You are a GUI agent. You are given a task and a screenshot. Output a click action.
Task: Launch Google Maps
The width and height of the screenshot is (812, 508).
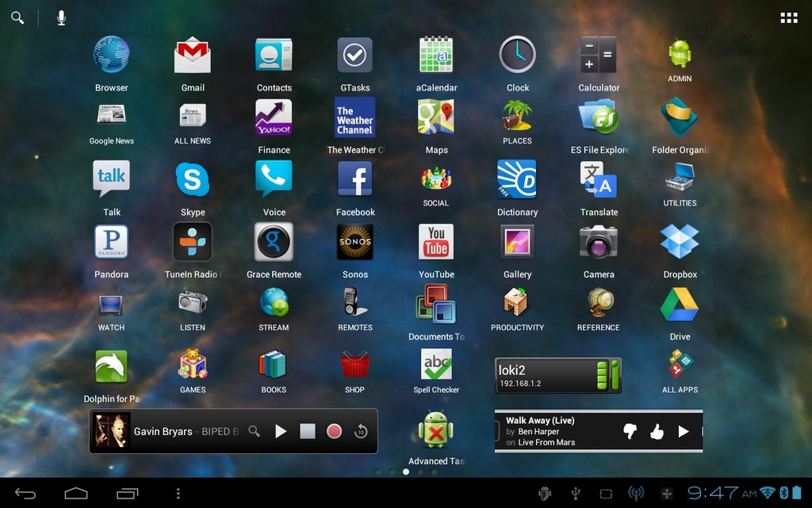click(x=436, y=117)
